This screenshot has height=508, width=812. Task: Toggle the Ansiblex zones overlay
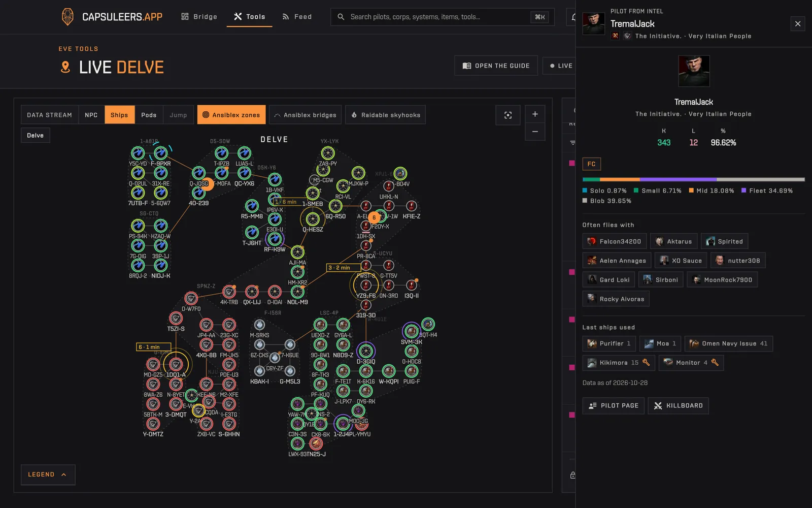pyautogui.click(x=231, y=115)
